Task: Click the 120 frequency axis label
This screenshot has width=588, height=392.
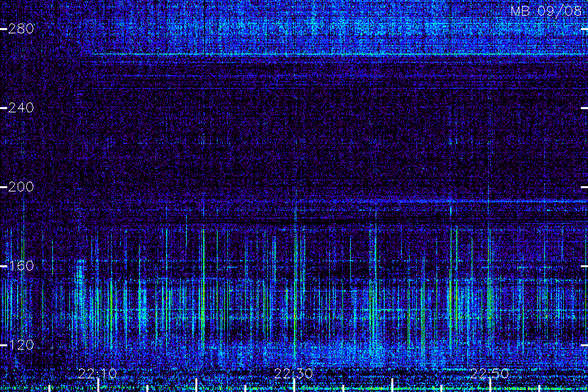Action: click(x=21, y=345)
